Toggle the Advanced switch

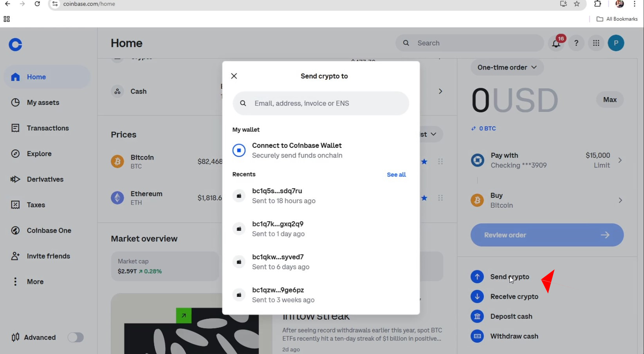[76, 337]
